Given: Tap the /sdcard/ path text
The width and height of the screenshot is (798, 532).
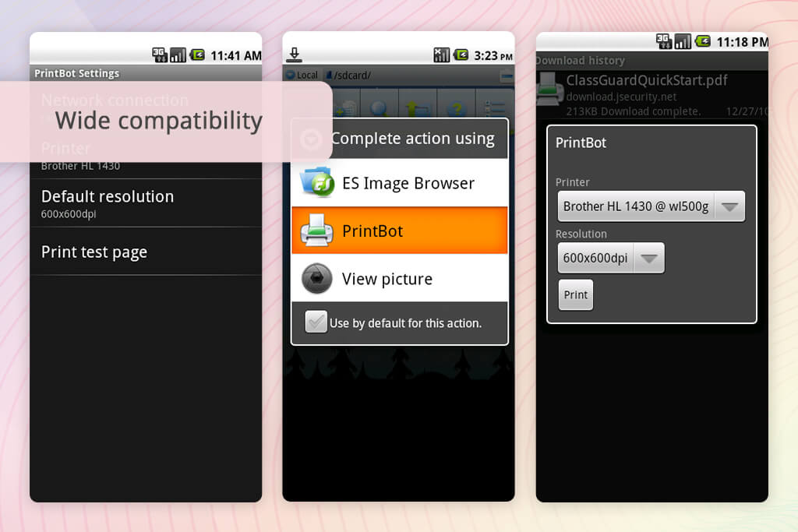Looking at the screenshot, I should point(352,76).
